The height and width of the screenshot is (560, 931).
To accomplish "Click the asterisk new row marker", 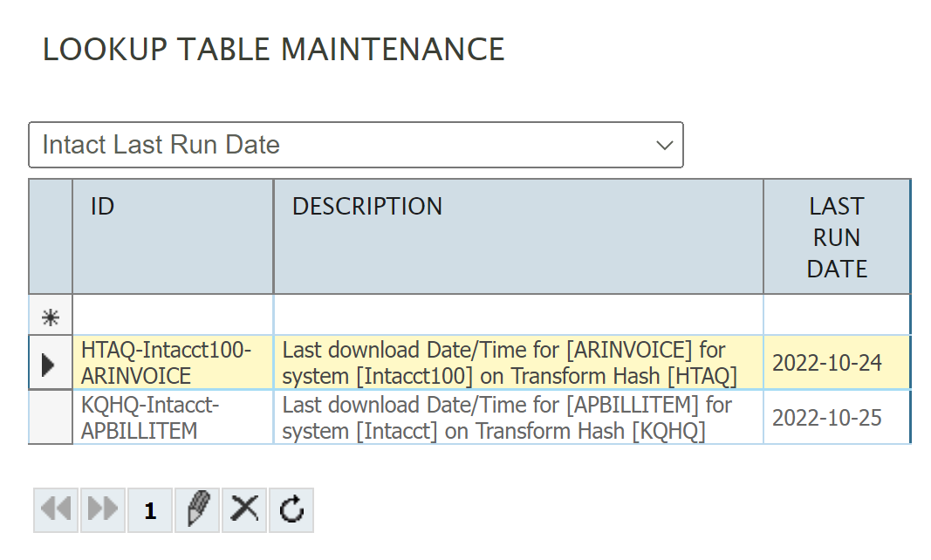I will tap(51, 318).
